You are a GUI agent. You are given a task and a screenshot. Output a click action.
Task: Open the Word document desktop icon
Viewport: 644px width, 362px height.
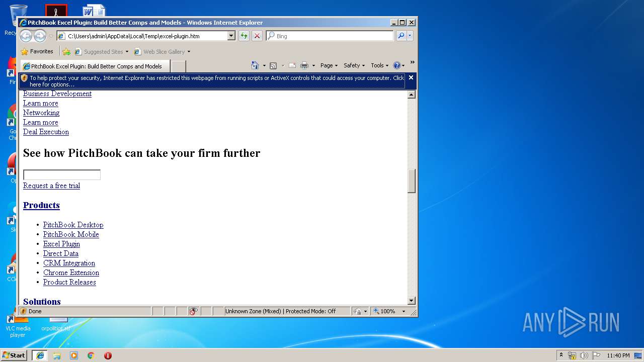click(94, 11)
